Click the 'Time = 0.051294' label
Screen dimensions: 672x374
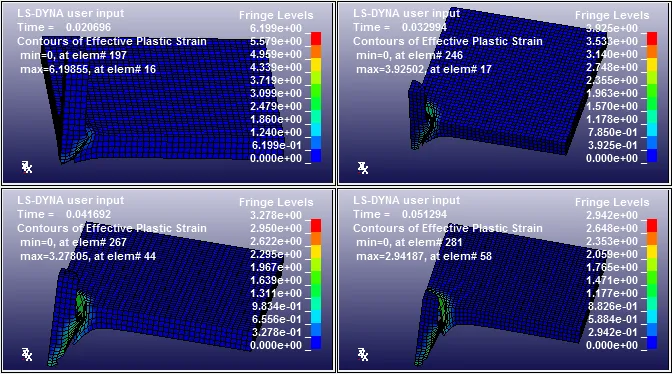coord(400,214)
